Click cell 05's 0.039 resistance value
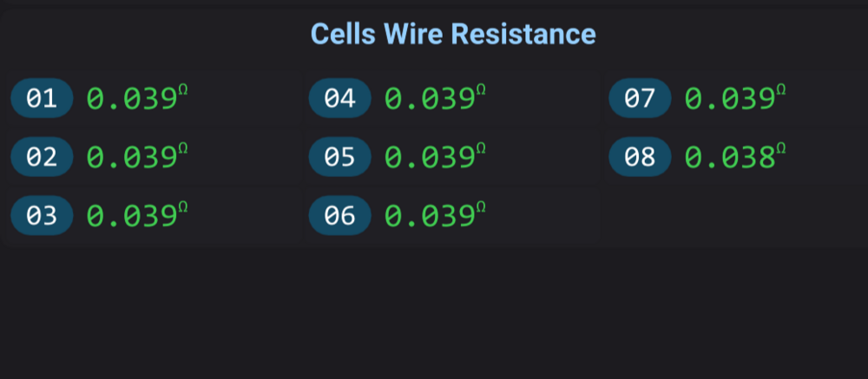The width and height of the screenshot is (868, 379). click(431, 158)
